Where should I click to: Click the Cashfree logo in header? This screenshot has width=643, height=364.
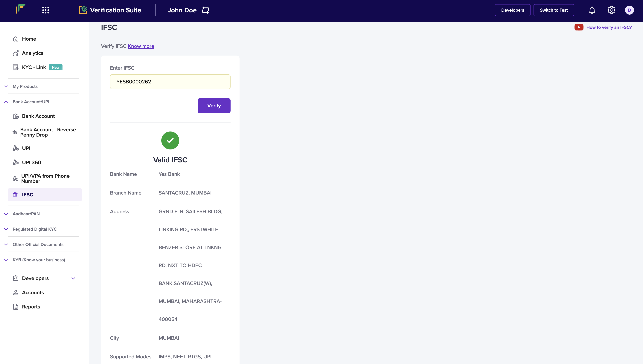[x=20, y=9]
